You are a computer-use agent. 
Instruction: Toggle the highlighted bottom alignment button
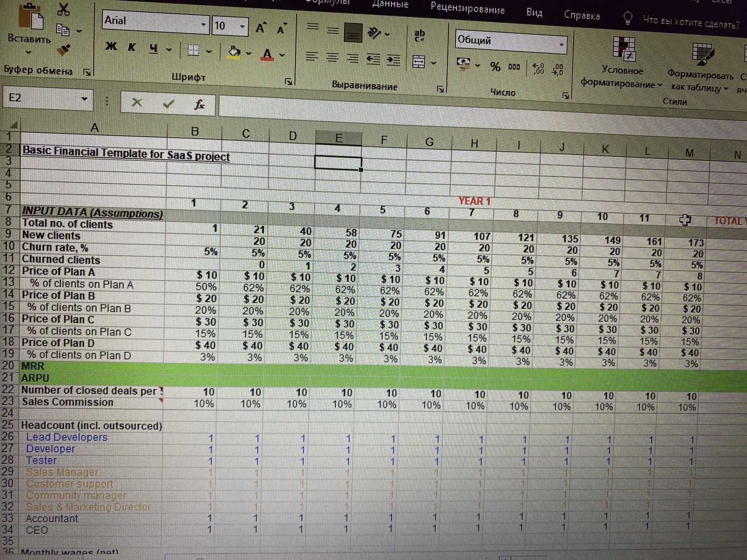(x=353, y=32)
